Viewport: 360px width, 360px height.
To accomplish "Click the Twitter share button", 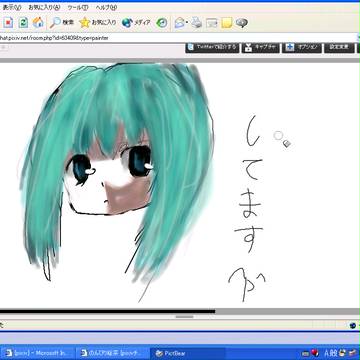I will (212, 47).
